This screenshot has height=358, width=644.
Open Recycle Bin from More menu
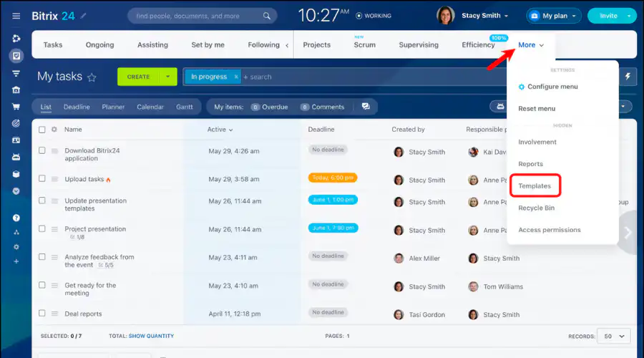pyautogui.click(x=537, y=208)
